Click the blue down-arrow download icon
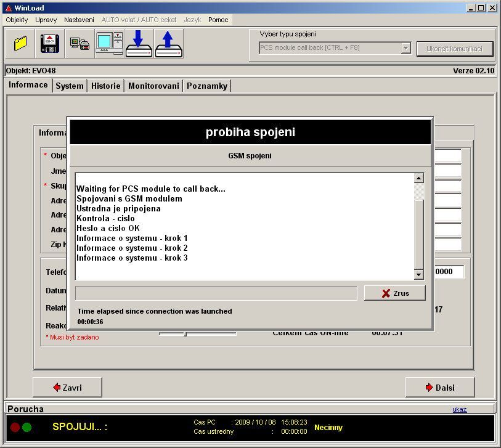 [x=139, y=44]
